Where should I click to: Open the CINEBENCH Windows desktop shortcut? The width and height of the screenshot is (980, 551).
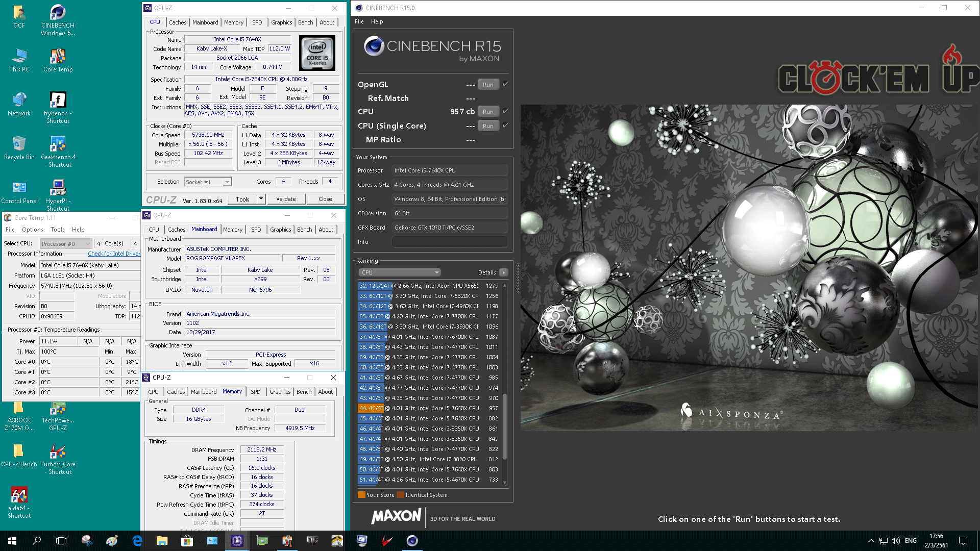tap(58, 14)
